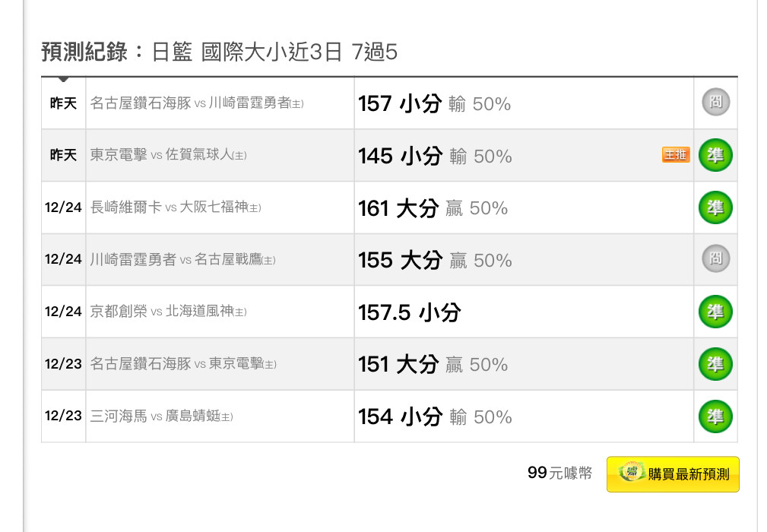Screen dimensions: 767x532
Task: Click the 購買最新預測 yellow button
Action: [673, 473]
